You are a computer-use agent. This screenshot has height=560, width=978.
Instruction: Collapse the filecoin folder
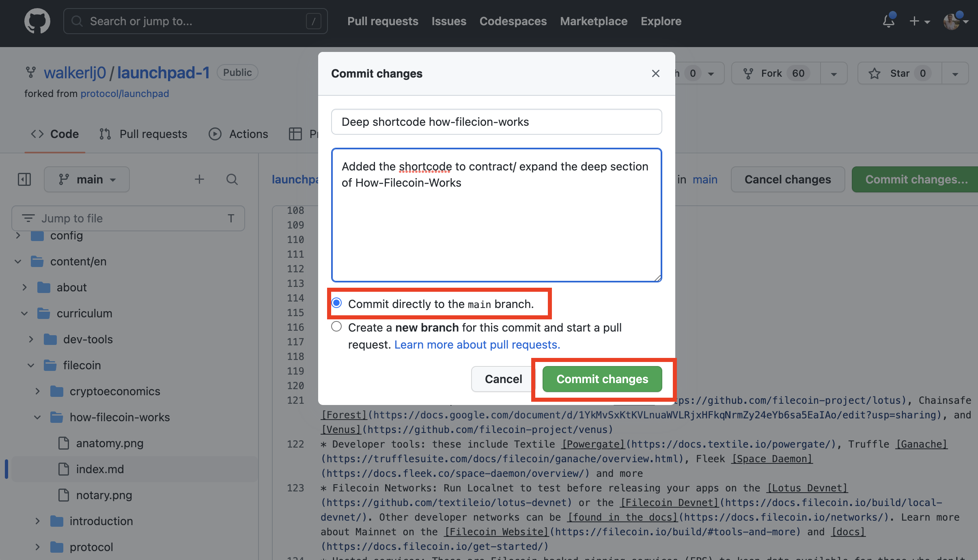click(31, 365)
